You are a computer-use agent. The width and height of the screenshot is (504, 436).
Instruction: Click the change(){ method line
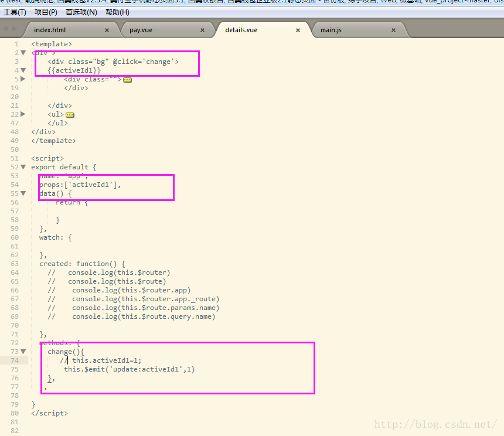point(66,352)
